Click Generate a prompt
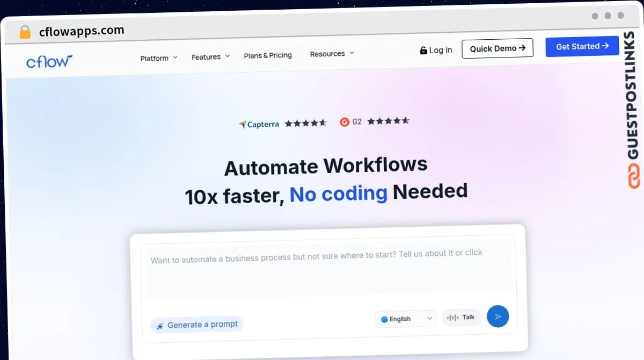The width and height of the screenshot is (644, 360). click(197, 325)
